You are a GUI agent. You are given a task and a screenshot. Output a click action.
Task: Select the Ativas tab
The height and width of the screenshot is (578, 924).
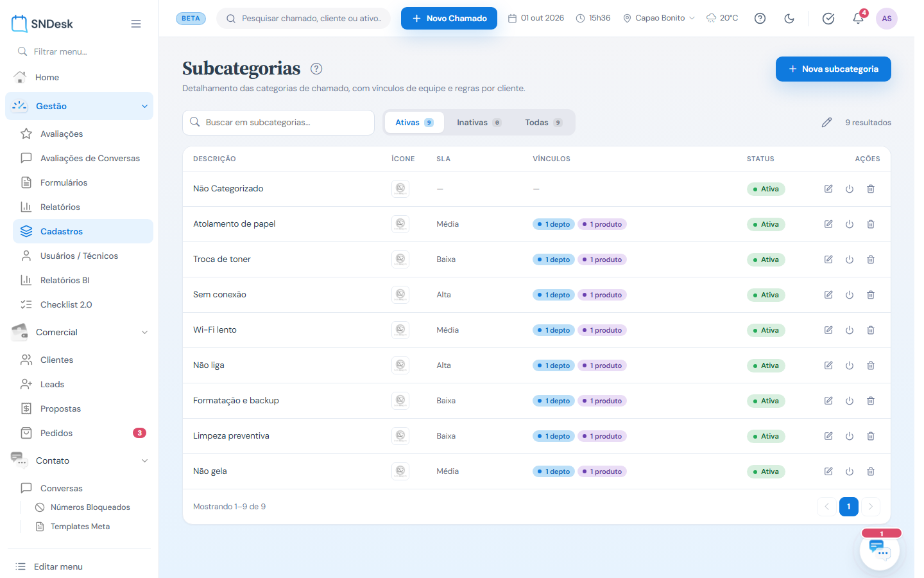[x=414, y=123]
